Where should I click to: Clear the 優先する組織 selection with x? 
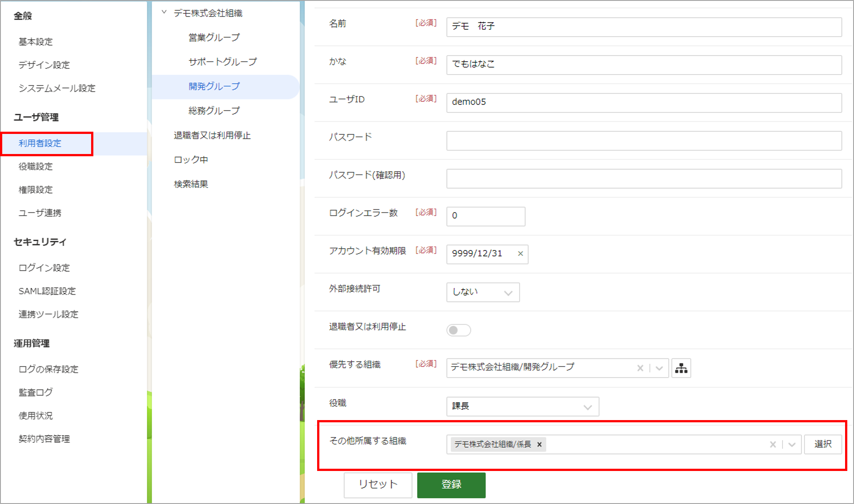(640, 368)
